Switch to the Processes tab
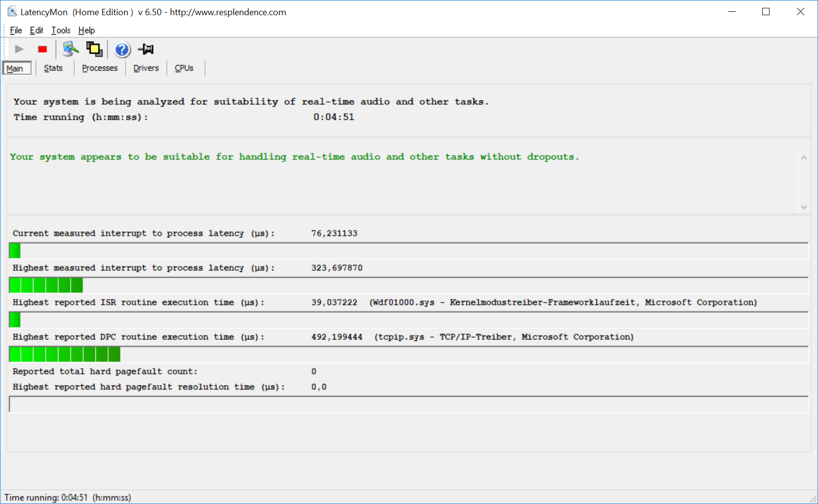This screenshot has height=504, width=818. pos(100,68)
